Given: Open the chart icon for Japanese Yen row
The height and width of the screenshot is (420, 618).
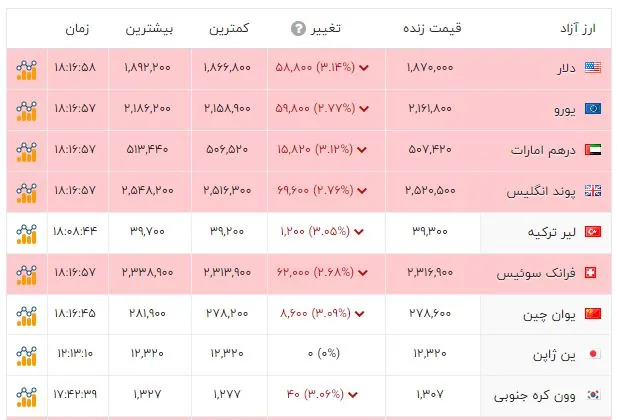Looking at the screenshot, I should pos(26,356).
